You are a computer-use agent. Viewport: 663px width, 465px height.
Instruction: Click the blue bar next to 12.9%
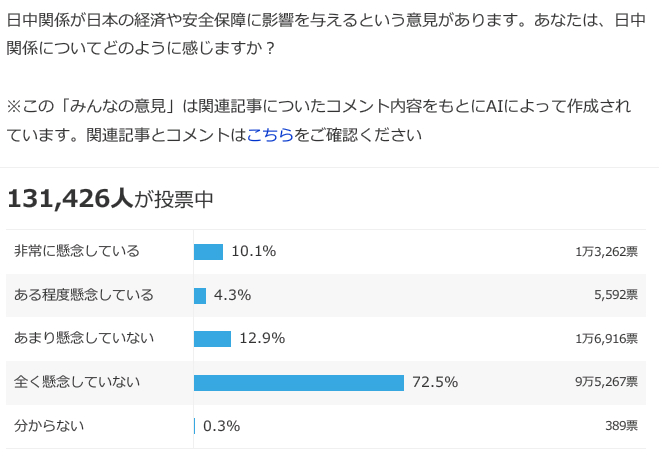click(212, 338)
